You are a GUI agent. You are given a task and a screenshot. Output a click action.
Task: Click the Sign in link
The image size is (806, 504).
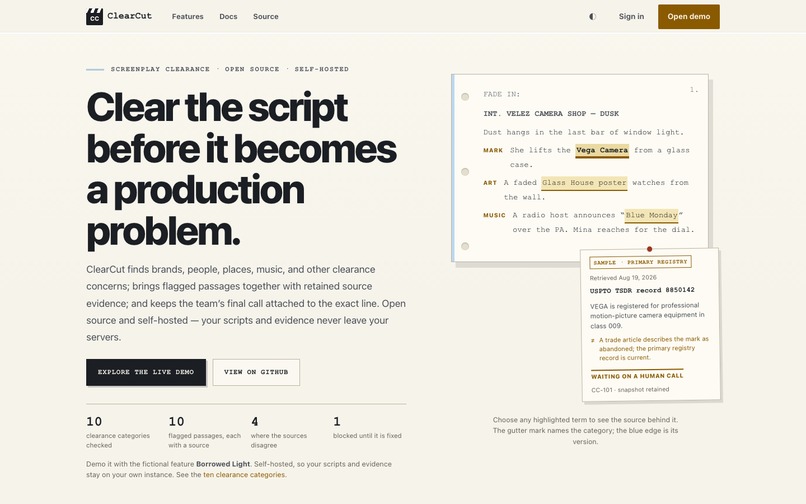click(631, 16)
